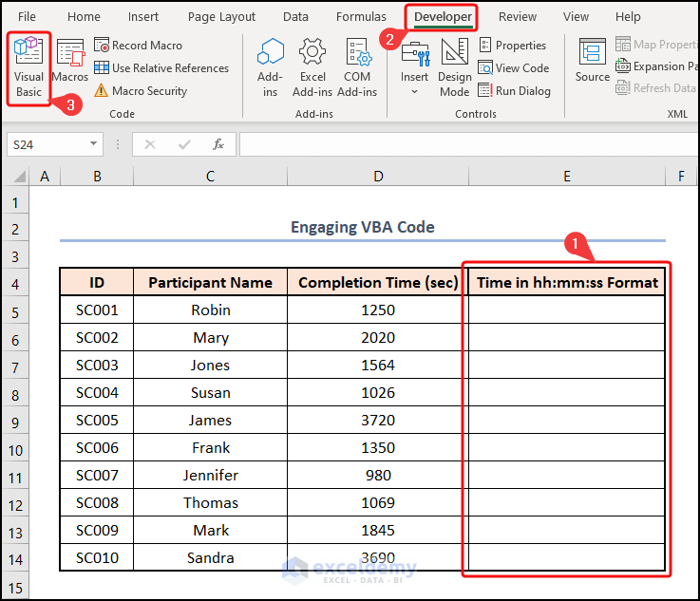Select cell containing SC001
Image resolution: width=700 pixels, height=601 pixels.
coord(97,310)
